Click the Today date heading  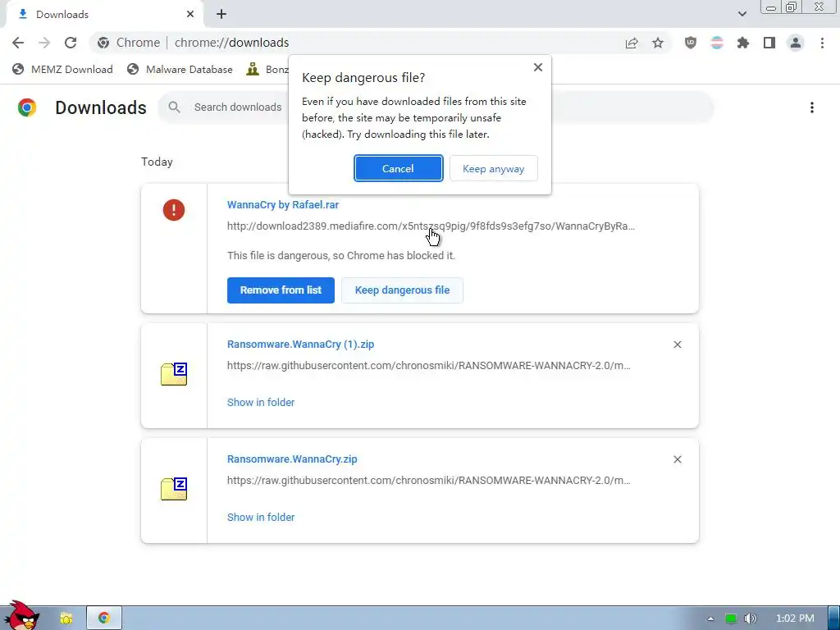coord(157,162)
